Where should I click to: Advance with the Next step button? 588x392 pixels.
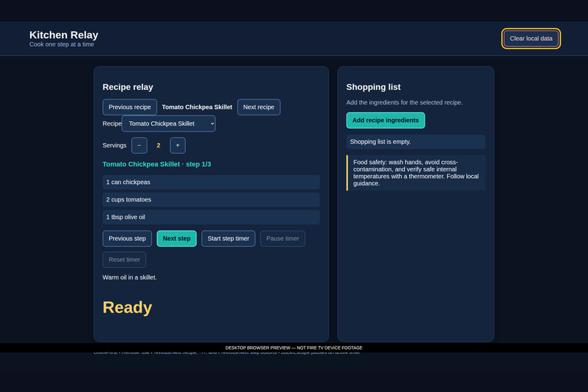coord(177,239)
